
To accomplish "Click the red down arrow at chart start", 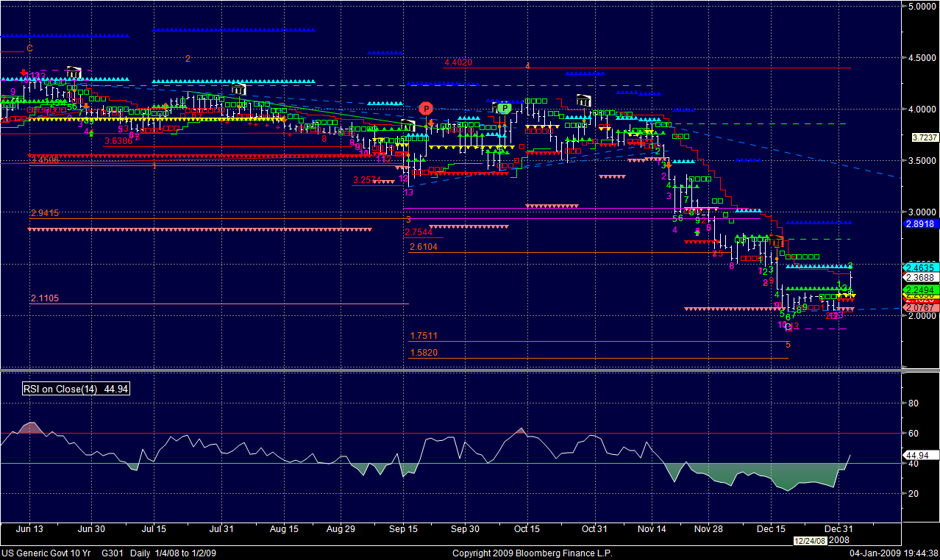I will pos(24,73).
